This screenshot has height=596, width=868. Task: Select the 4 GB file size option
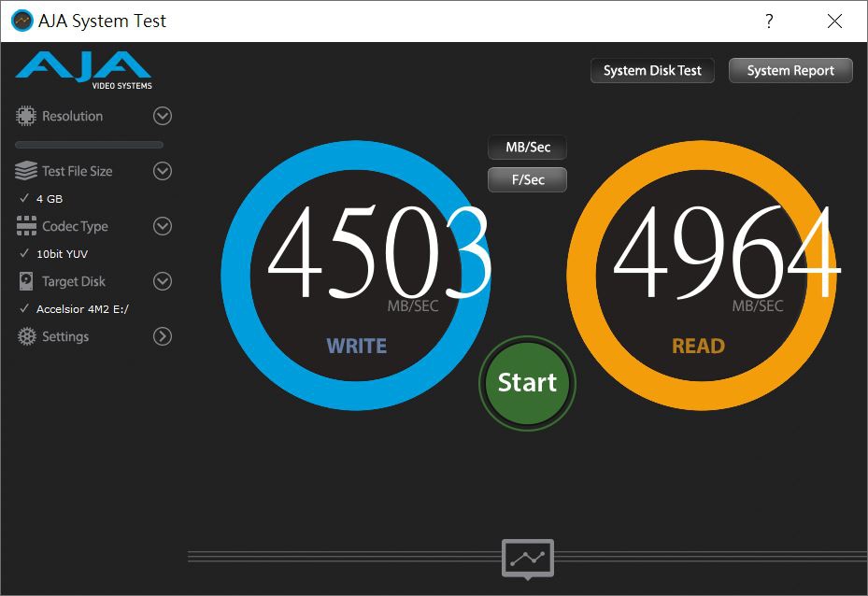tap(50, 199)
